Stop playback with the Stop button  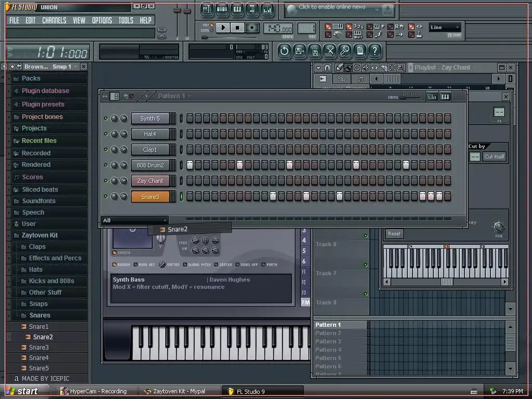click(237, 28)
